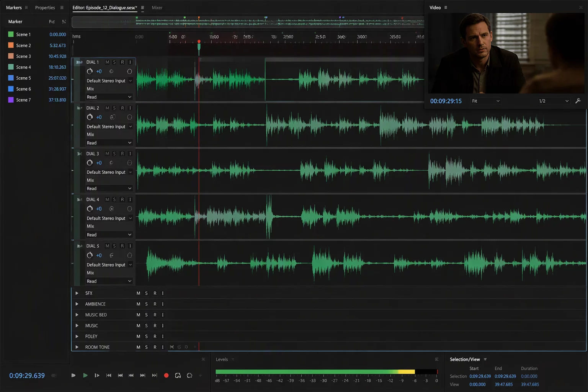Open the DIAL 2 Read automation dropdown
Screen dimensions: 588x392
coord(109,143)
